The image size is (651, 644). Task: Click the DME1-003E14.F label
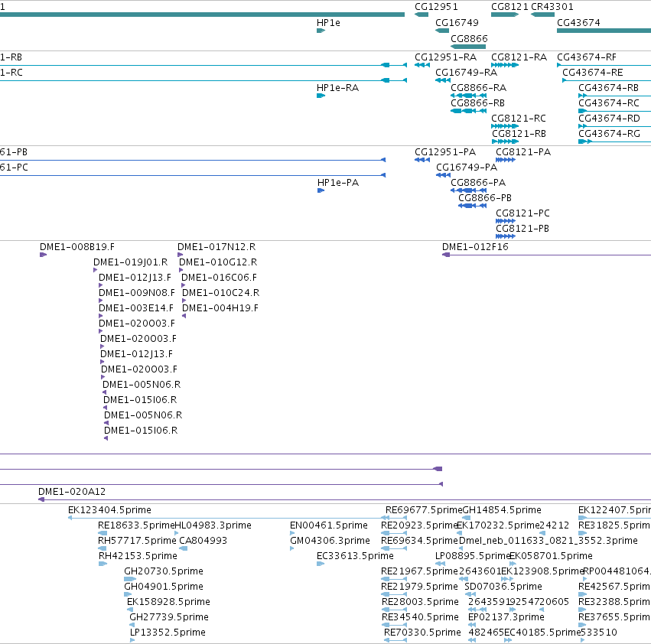[135, 308]
